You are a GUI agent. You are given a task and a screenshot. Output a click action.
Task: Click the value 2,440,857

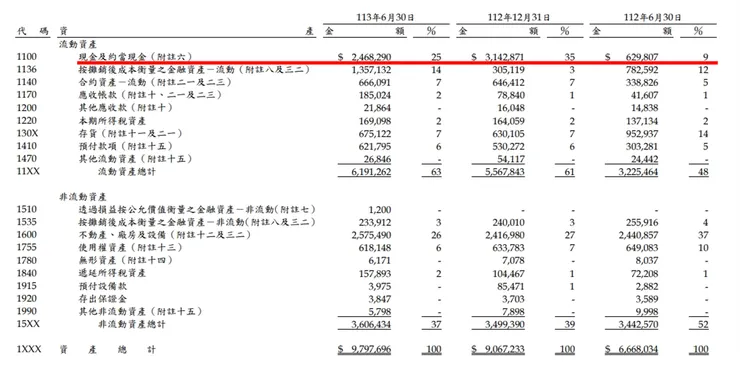pyautogui.click(x=638, y=235)
